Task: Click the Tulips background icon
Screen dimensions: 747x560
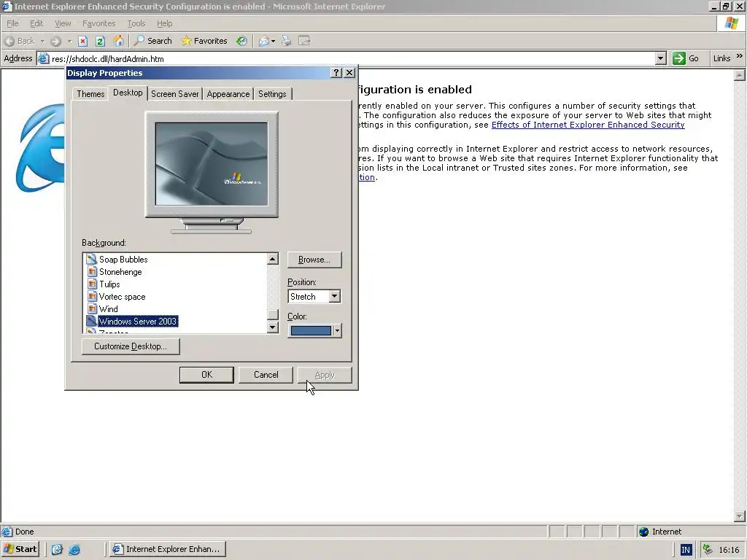Action: (93, 284)
